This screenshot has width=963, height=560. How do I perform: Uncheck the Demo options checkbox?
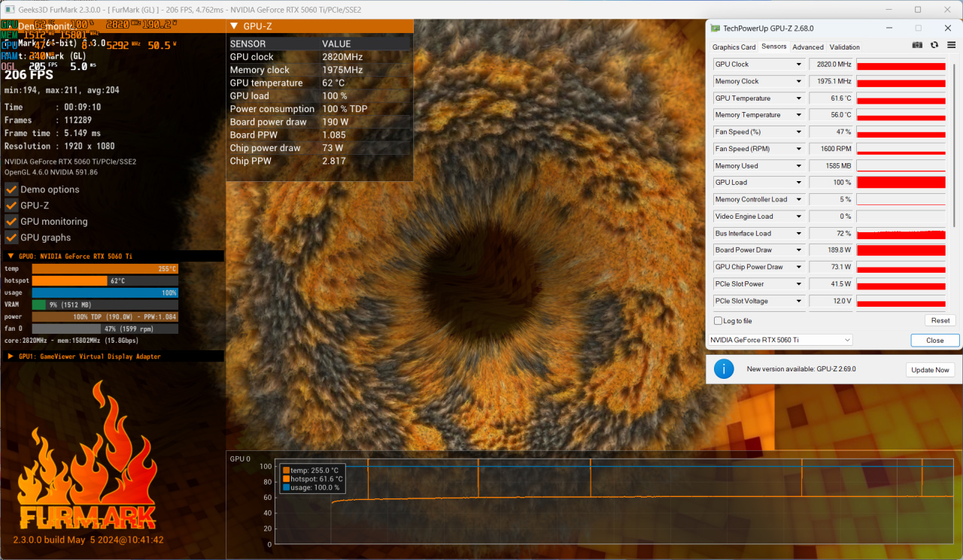coord(11,189)
